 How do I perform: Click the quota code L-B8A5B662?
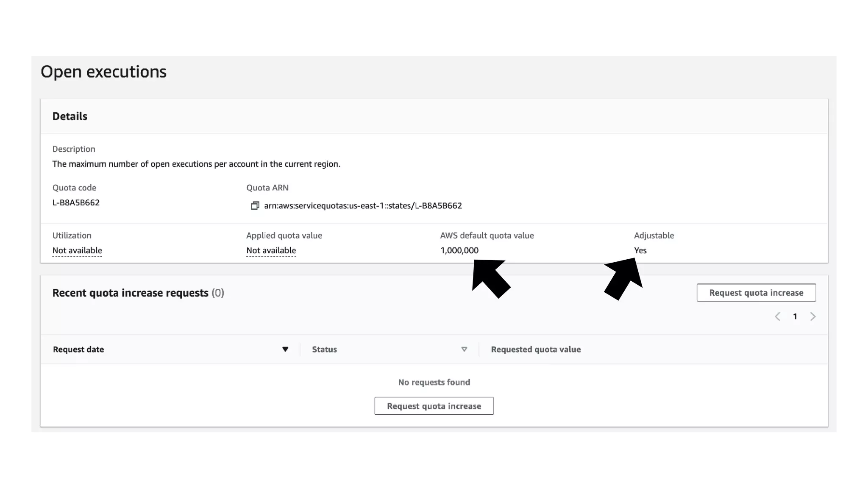point(76,202)
